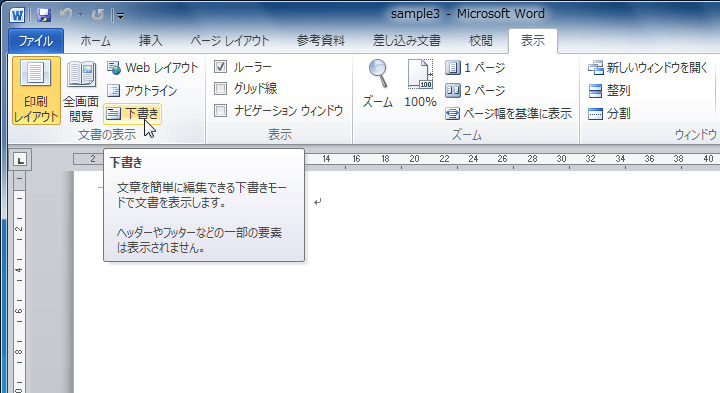
Task: Redo the last action
Action: 97,15
